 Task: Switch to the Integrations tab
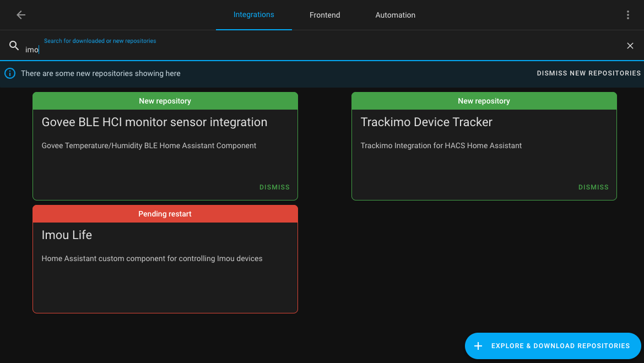click(x=253, y=15)
